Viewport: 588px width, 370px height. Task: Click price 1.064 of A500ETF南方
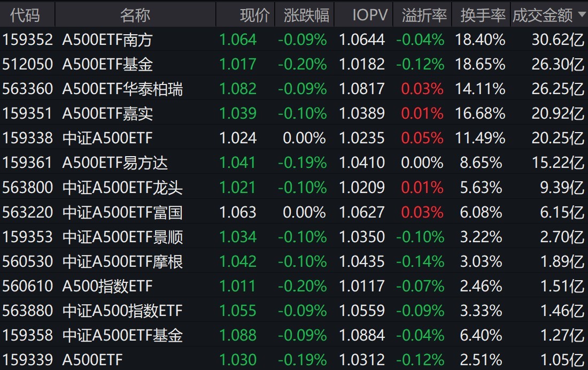[238, 40]
